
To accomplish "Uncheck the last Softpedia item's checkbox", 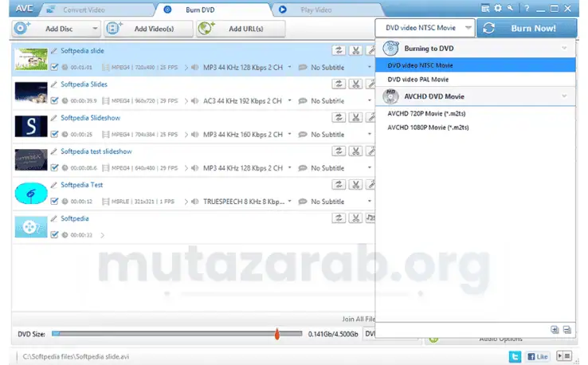I will point(55,235).
